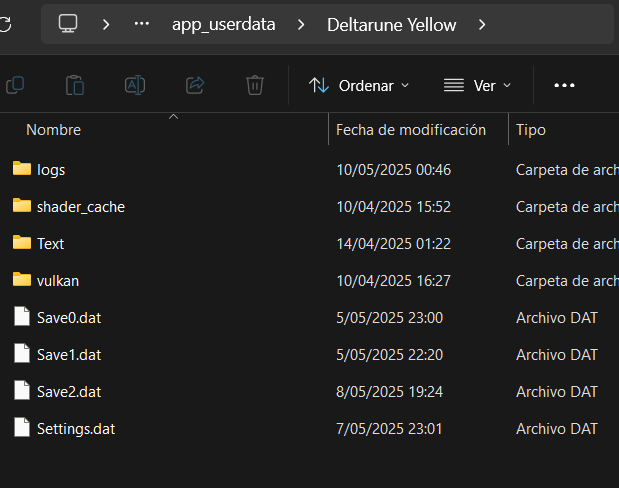This screenshot has width=619, height=488.
Task: Open the Ver view dropdown
Action: pyautogui.click(x=477, y=86)
